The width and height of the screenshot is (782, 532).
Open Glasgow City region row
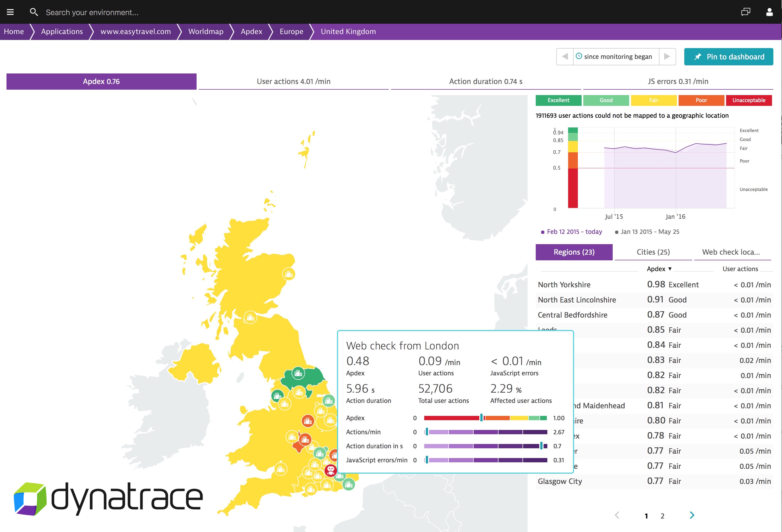(654, 481)
